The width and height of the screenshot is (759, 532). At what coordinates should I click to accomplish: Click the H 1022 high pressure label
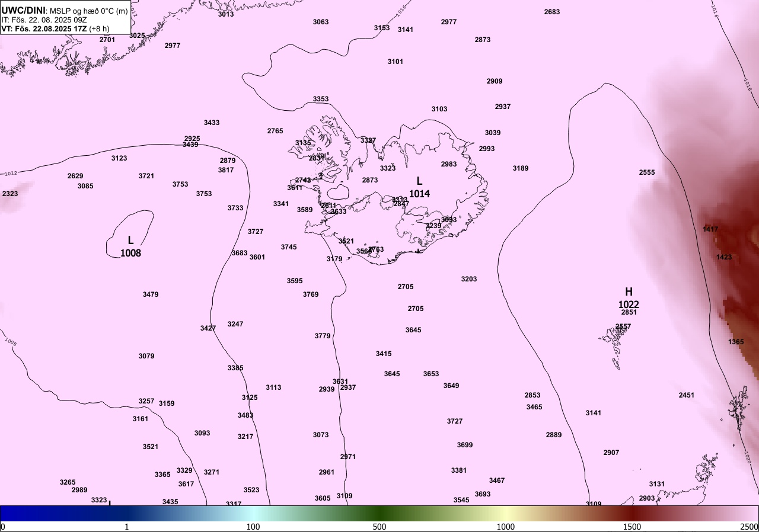coord(629,298)
